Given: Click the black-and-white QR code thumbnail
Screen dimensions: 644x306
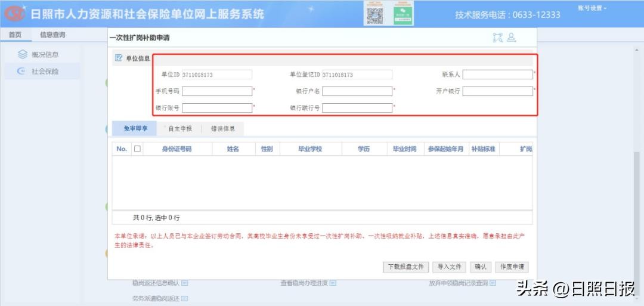Looking at the screenshot, I should [374, 14].
